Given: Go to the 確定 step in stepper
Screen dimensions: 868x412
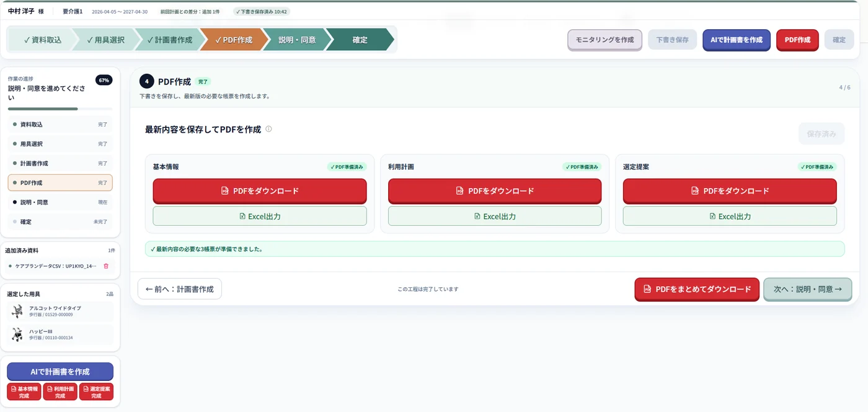Looking at the screenshot, I should (x=360, y=40).
